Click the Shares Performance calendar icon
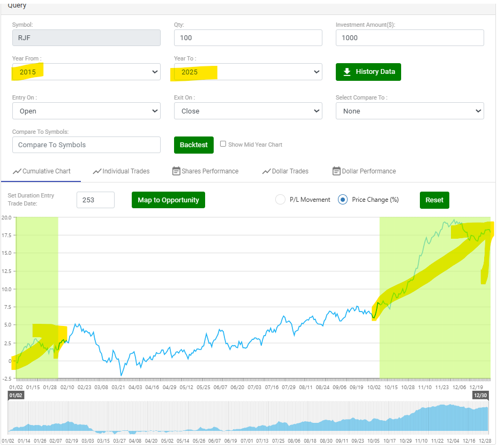The image size is (497, 448). pyautogui.click(x=176, y=171)
